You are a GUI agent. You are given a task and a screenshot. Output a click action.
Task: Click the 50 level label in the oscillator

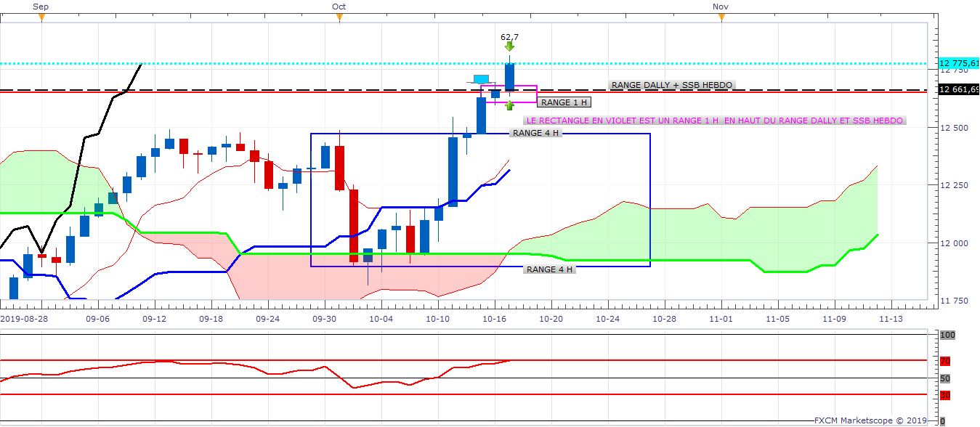click(x=945, y=378)
